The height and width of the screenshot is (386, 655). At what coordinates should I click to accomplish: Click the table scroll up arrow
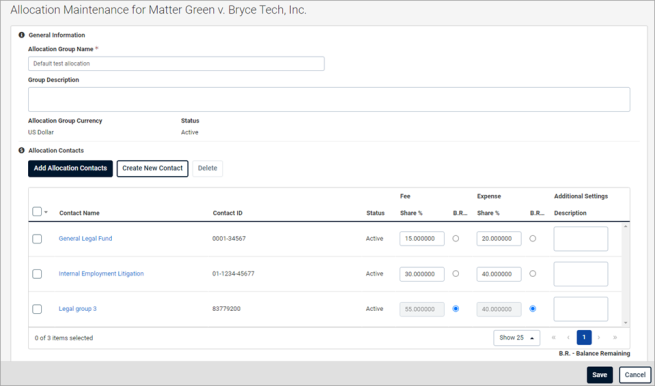click(625, 226)
